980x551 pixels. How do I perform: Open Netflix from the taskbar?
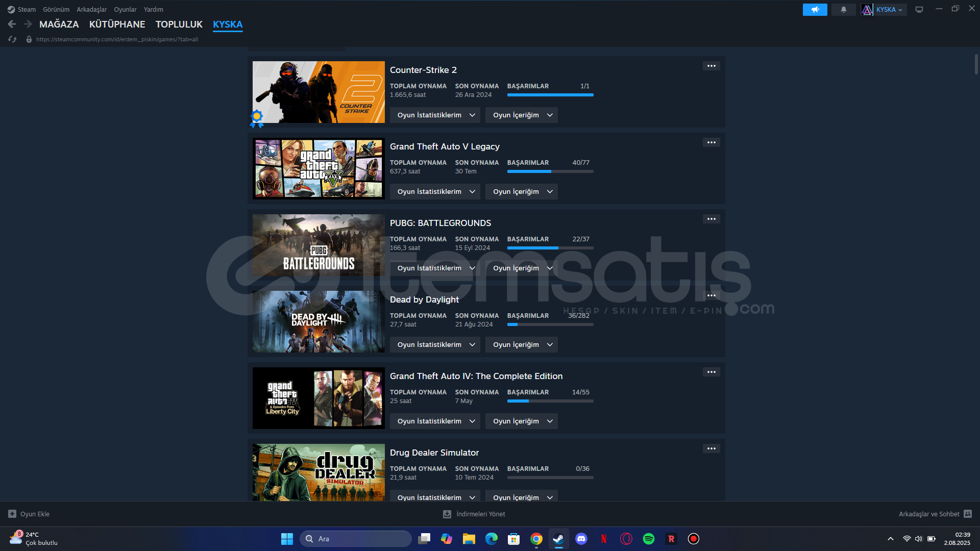pyautogui.click(x=604, y=539)
